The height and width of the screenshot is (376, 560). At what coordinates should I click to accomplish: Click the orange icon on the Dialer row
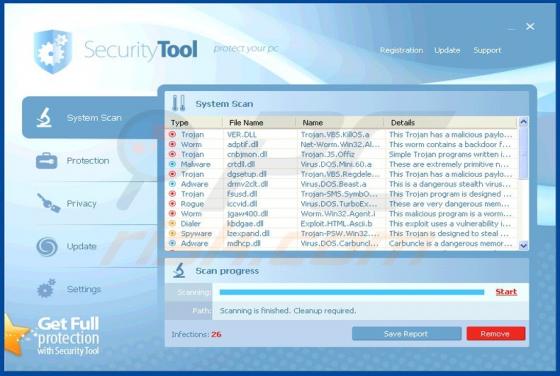[x=172, y=224]
